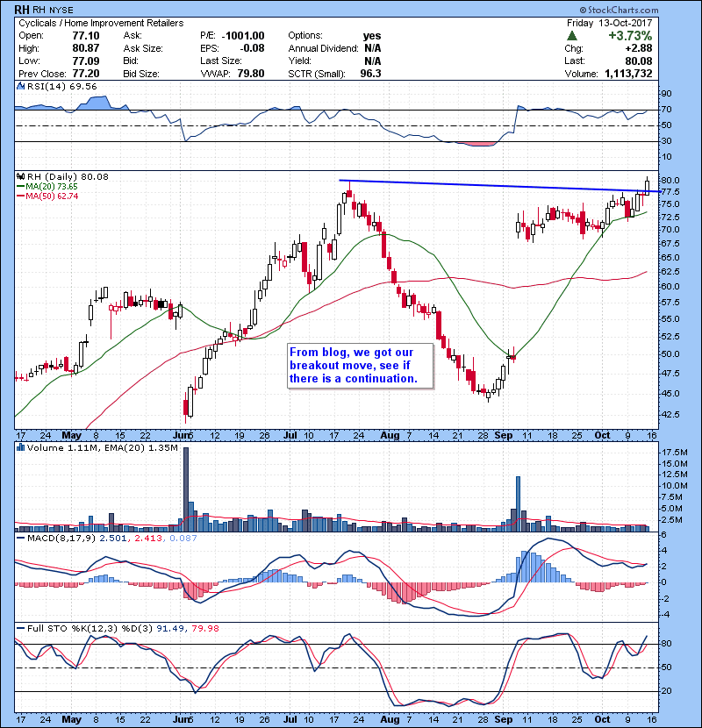This screenshot has width=702, height=728.
Task: Click the %D value 79.98
Action: (x=204, y=629)
